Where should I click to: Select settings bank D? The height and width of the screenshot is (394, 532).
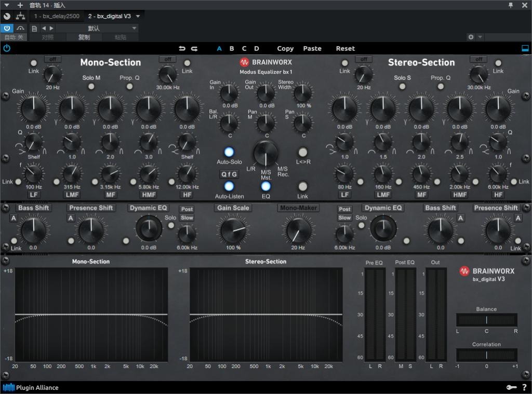(257, 48)
